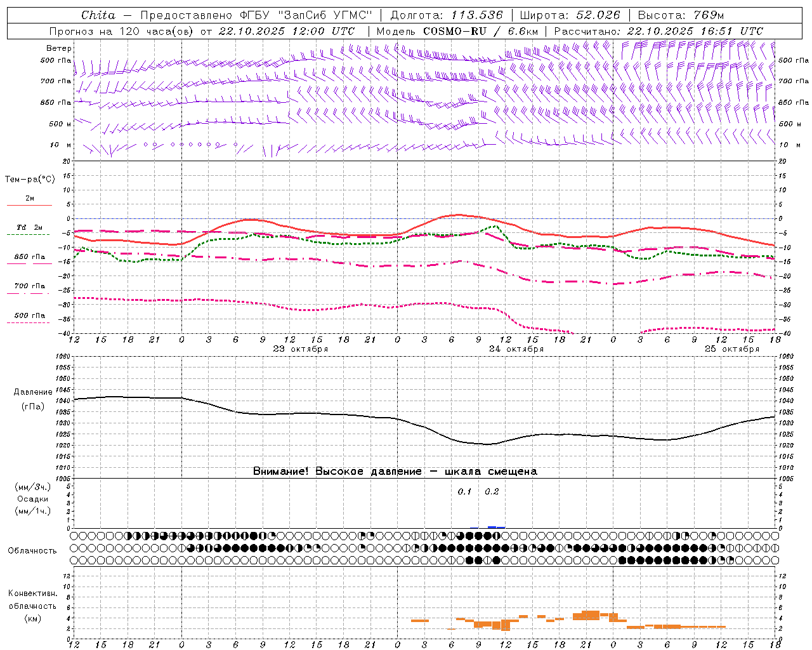Click the "Внимание! Высокое давление" warning text

pos(337,472)
